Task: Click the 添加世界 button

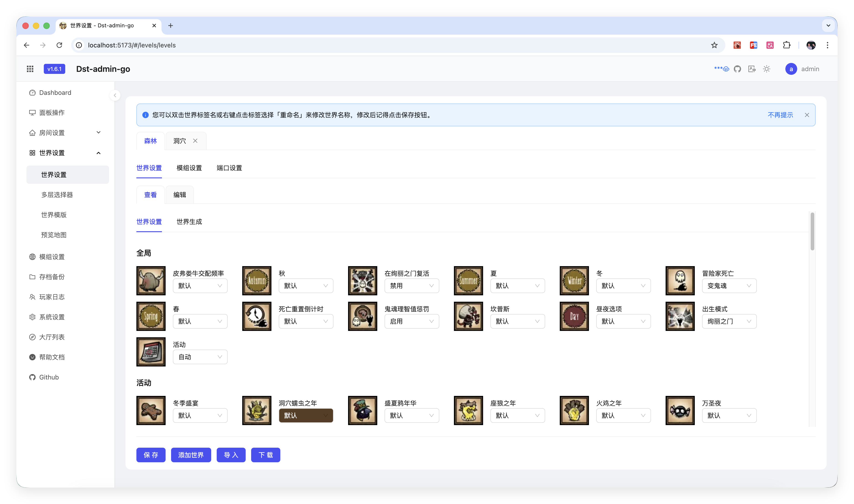Action: point(191,455)
